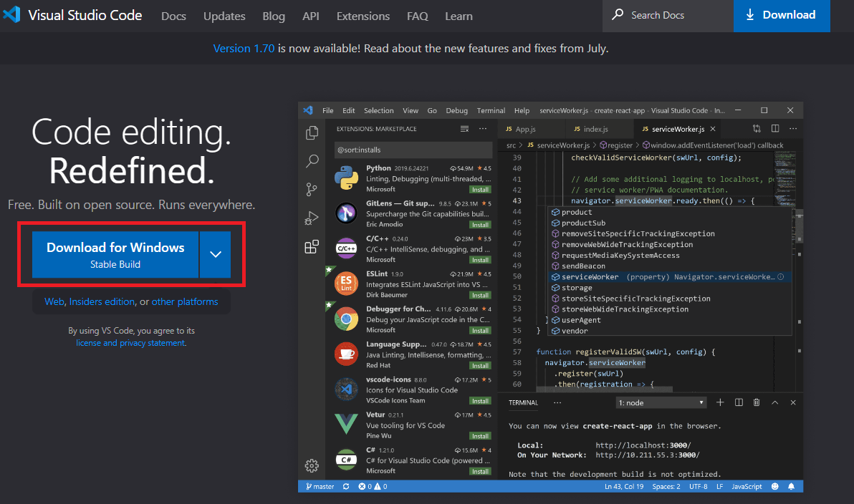Open the Extensions panel more actions ellipsis
The width and height of the screenshot is (854, 504).
(x=483, y=129)
